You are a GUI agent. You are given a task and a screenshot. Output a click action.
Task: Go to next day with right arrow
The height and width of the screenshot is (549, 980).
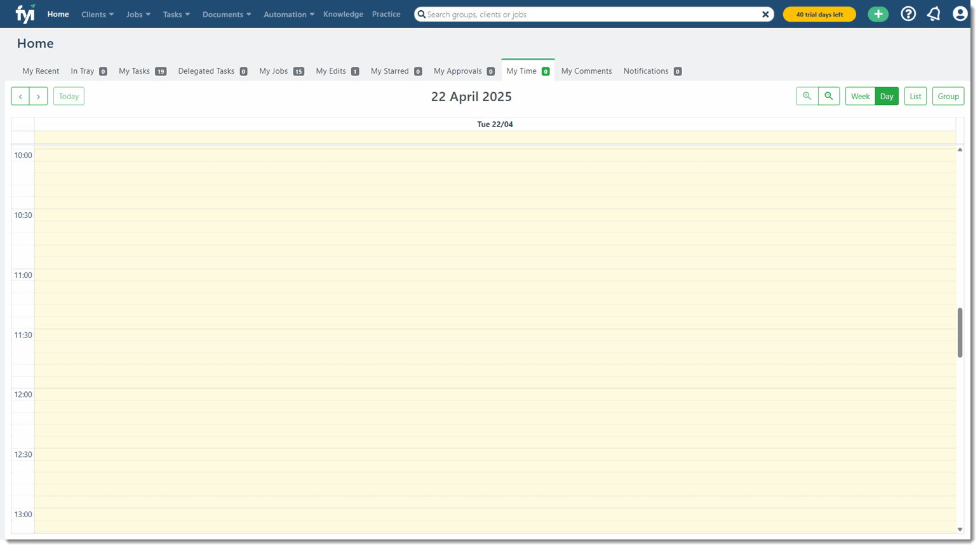pos(39,97)
